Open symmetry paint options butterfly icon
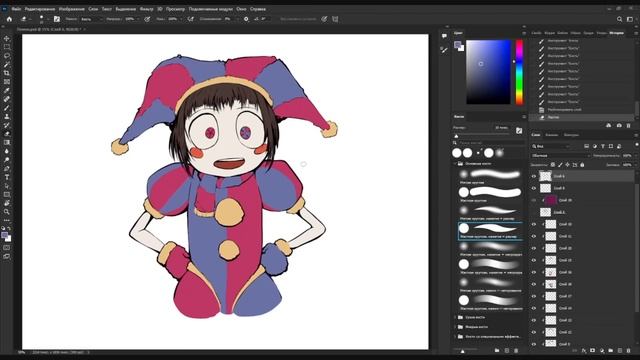This screenshot has width=640, height=360. (335, 19)
